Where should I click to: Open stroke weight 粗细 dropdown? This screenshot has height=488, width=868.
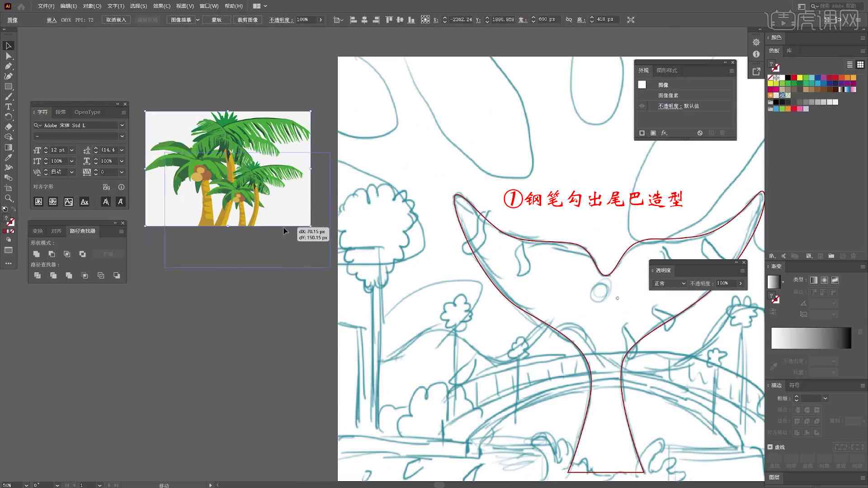tap(826, 399)
